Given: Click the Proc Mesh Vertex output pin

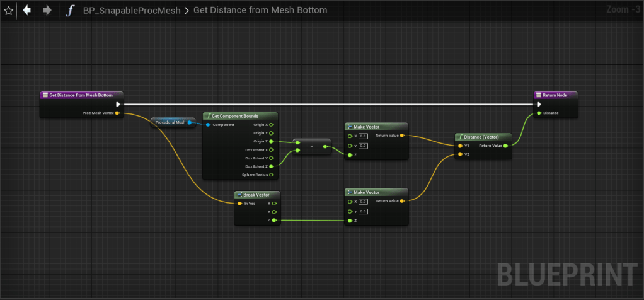Looking at the screenshot, I should [118, 113].
